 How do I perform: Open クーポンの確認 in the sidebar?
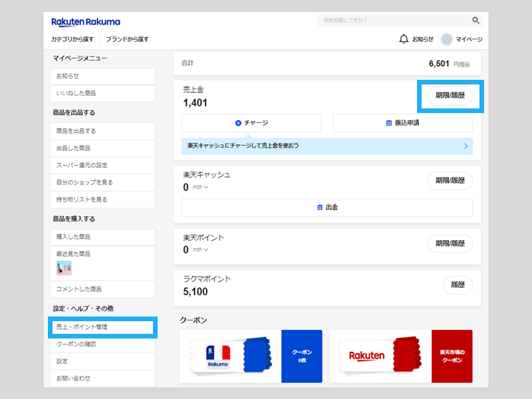[103, 344]
